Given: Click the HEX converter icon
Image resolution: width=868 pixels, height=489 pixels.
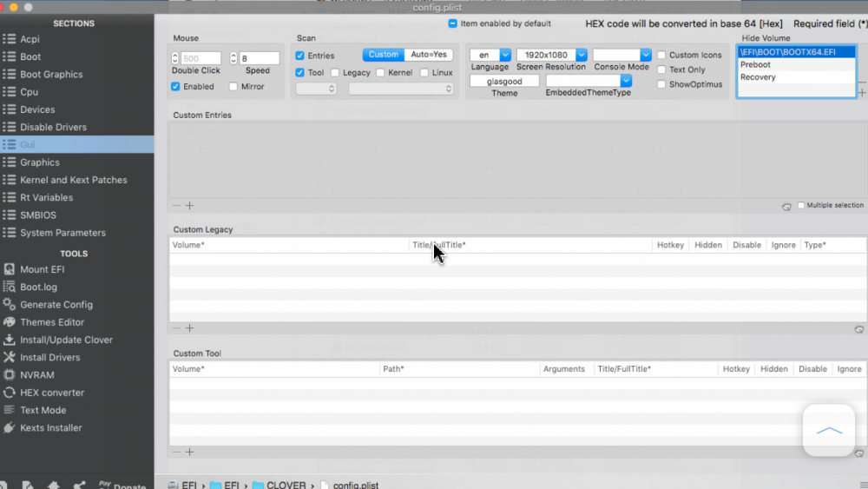Looking at the screenshot, I should coord(9,393).
